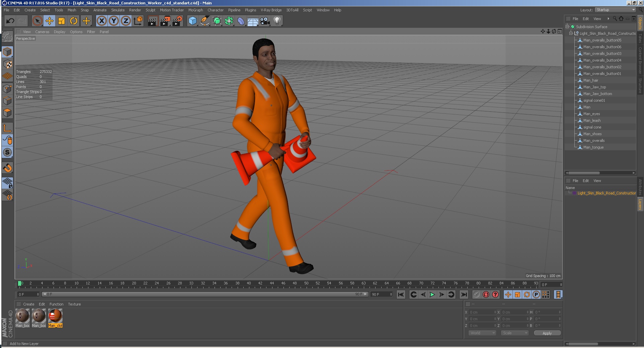The image size is (644, 348).
Task: Select the Man_hair object
Action: pyautogui.click(x=591, y=80)
